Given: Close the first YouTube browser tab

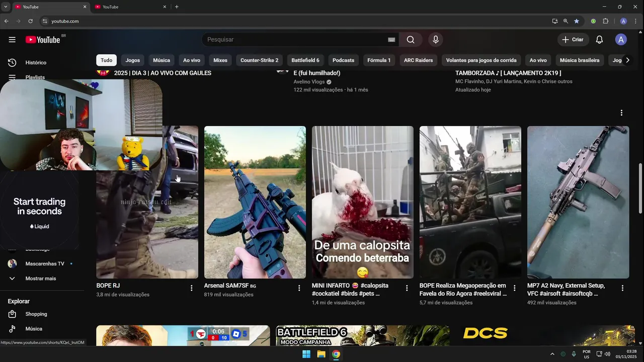Looking at the screenshot, I should 85,7.
